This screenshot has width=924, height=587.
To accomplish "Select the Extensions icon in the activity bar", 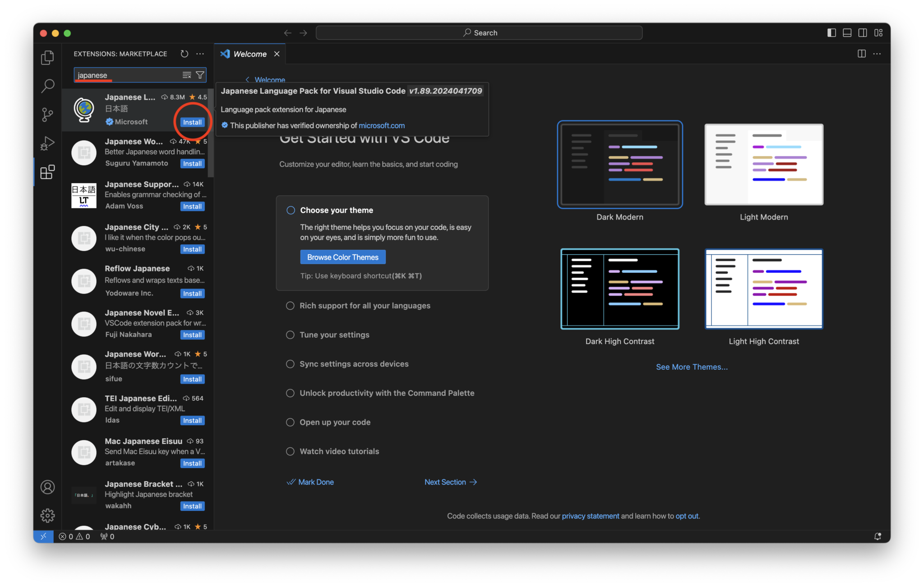I will [47, 172].
